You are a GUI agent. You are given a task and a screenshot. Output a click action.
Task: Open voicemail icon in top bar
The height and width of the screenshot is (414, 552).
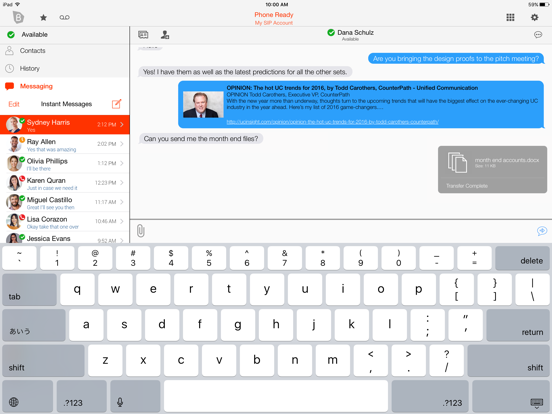coord(64,17)
